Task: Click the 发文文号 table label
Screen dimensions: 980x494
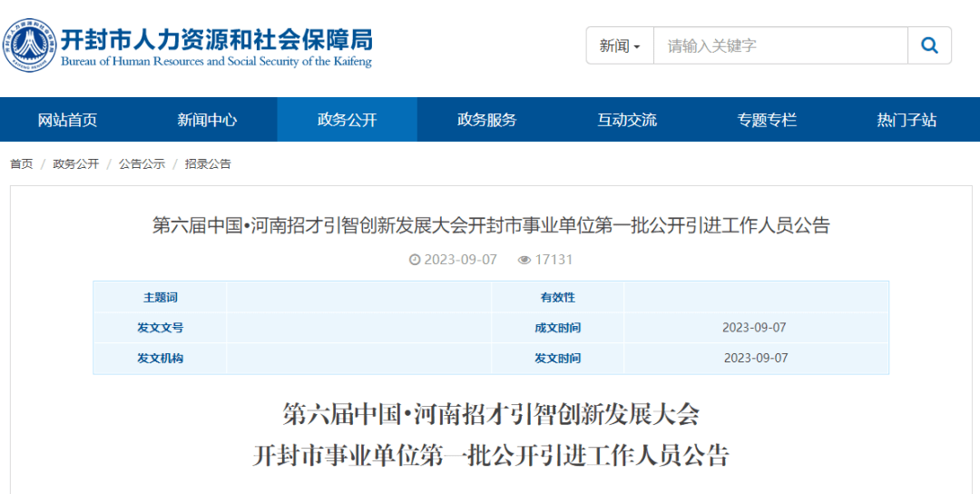Action: (x=161, y=328)
